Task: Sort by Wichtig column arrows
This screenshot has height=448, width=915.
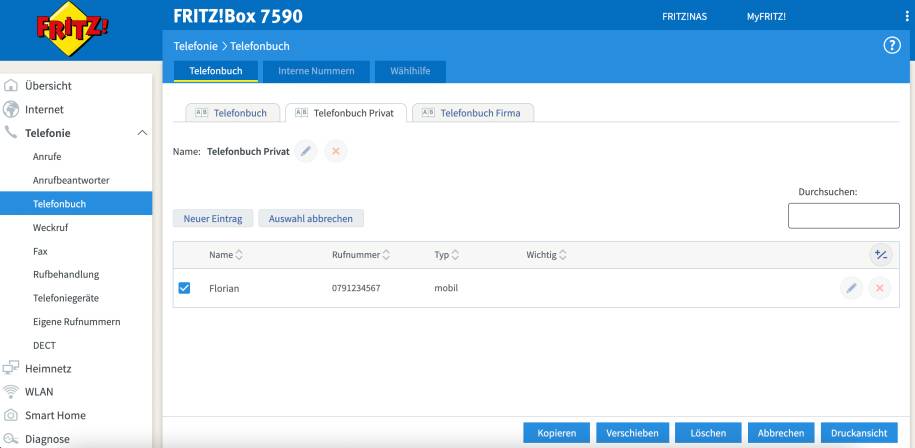Action: click(x=563, y=255)
